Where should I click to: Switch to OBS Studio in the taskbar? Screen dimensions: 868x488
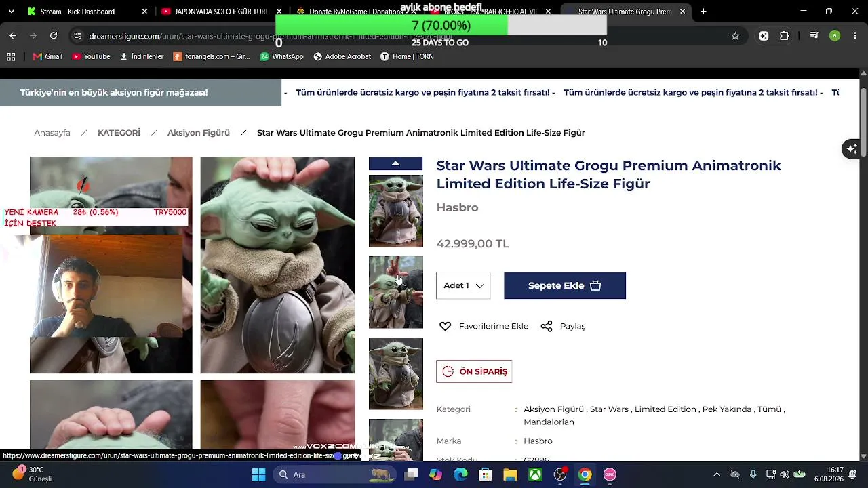(560, 474)
